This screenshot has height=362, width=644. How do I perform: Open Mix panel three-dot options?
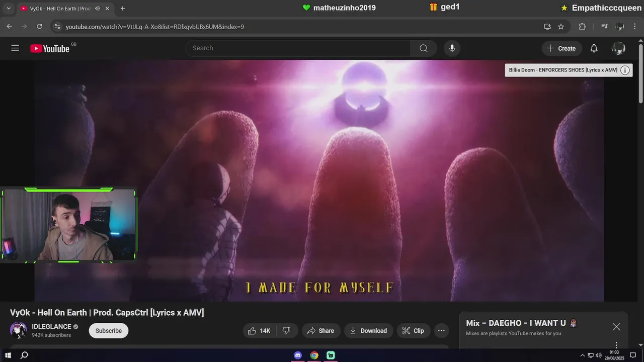click(x=616, y=345)
